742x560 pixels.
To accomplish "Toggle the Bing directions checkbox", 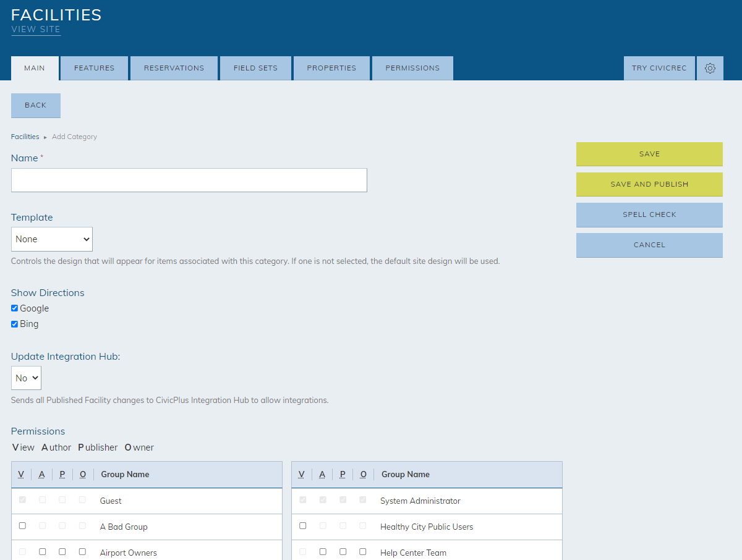I will point(14,324).
